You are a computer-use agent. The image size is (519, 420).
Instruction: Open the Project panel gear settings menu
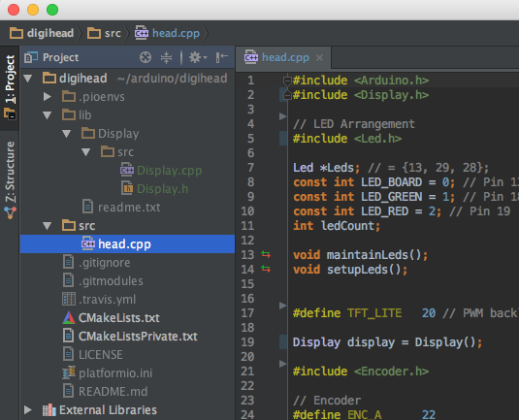(x=198, y=57)
